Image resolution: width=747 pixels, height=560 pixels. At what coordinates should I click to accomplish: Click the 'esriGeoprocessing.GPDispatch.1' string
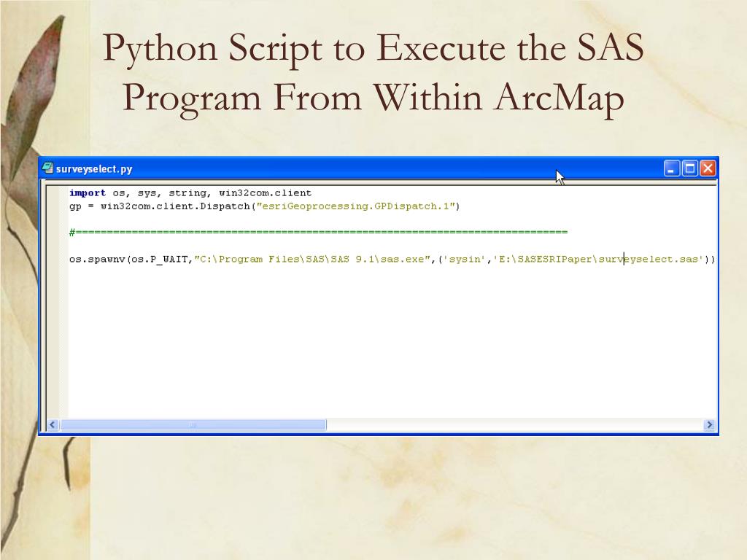click(x=355, y=206)
